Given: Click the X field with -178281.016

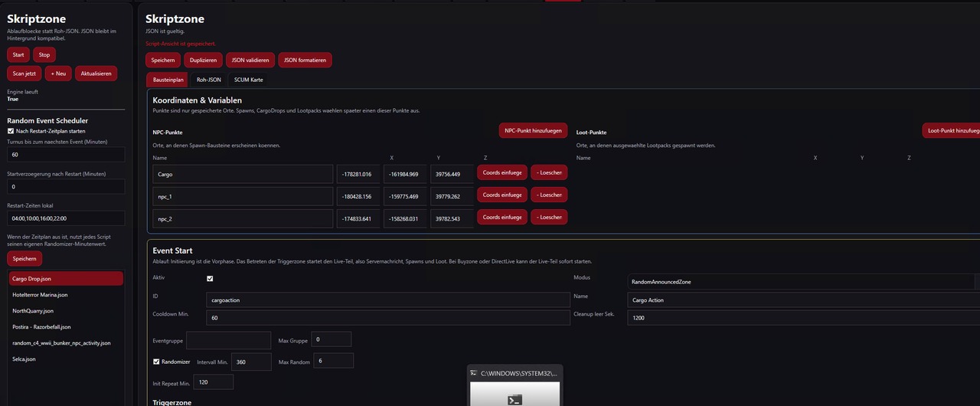Looking at the screenshot, I should point(358,174).
